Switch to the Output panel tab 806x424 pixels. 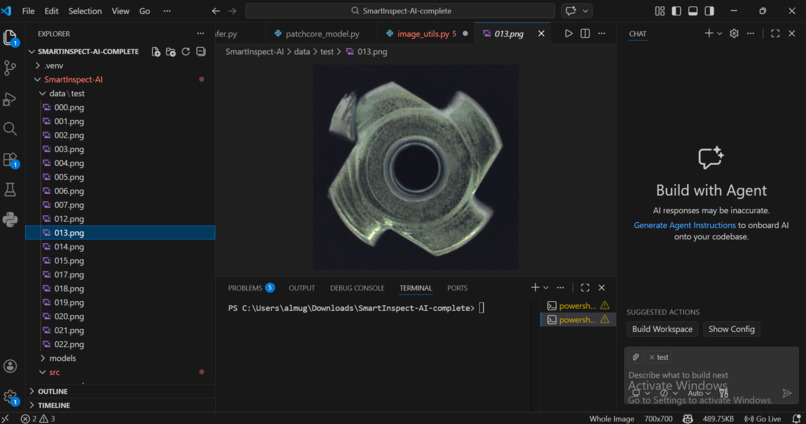(302, 288)
